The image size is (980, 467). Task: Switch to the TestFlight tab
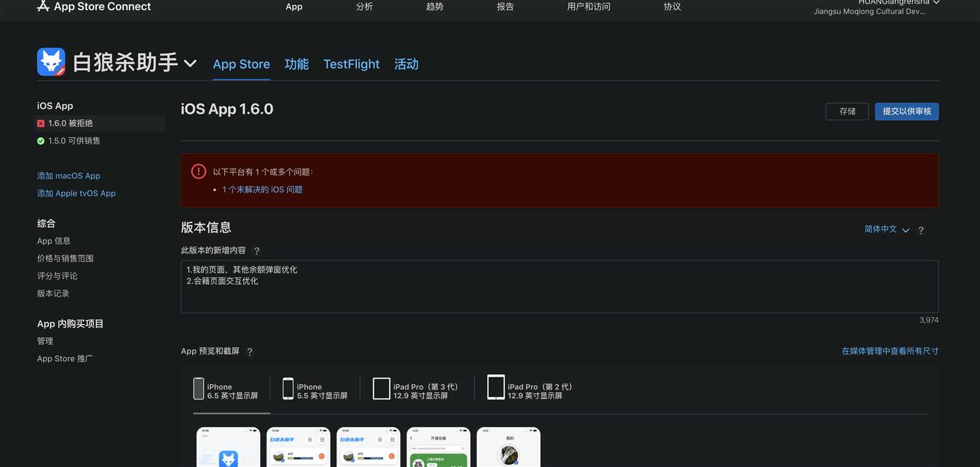(x=351, y=64)
